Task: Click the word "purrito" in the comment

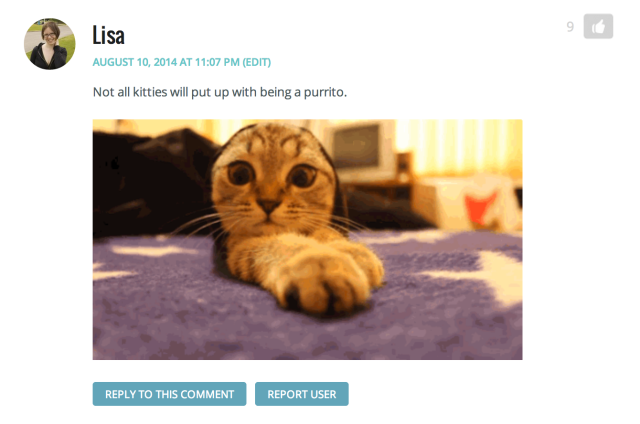Action: pos(325,93)
